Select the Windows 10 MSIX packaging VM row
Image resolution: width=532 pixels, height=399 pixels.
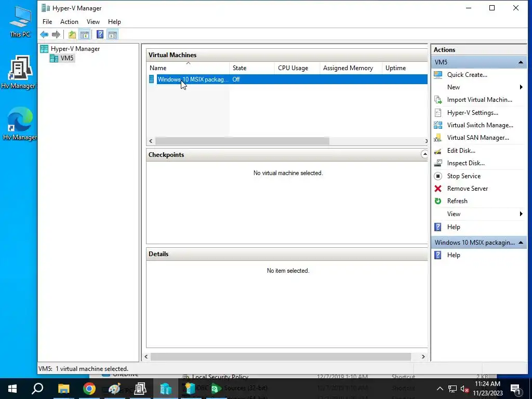[x=287, y=79]
